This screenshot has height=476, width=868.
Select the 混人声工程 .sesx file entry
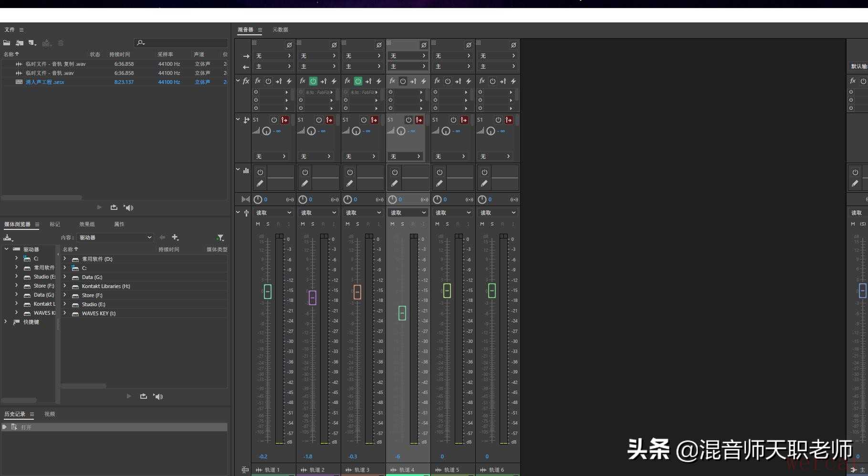pos(44,82)
